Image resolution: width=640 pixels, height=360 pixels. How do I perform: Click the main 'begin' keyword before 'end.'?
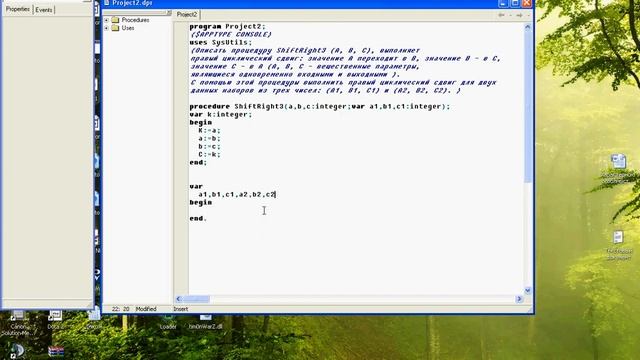(200, 202)
